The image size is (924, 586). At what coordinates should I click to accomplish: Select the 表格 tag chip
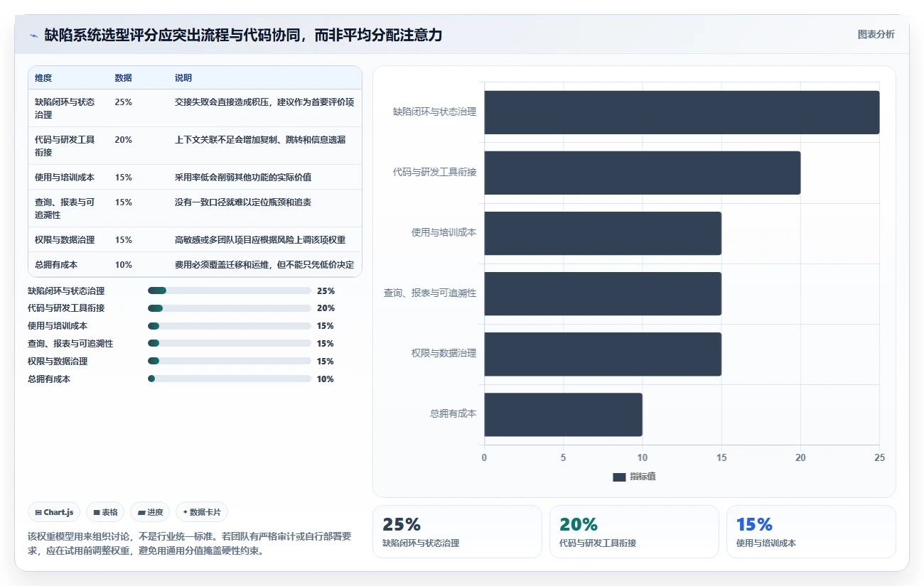[105, 512]
